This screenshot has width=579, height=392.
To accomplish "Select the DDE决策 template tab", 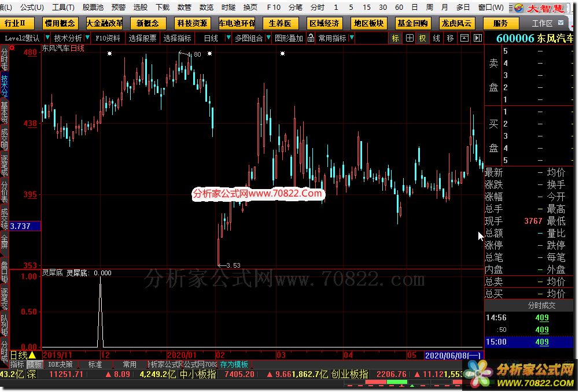I will (x=60, y=364).
